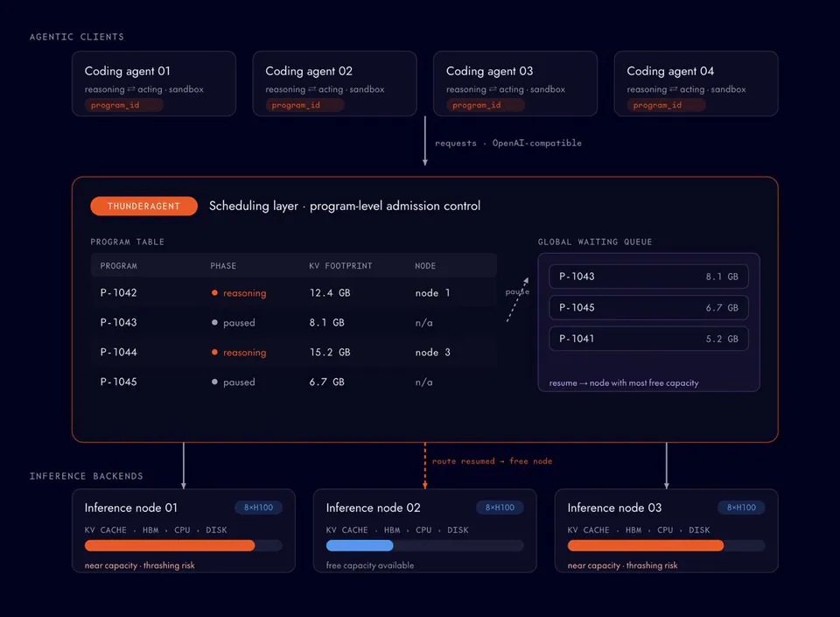This screenshot has height=617, width=840.
Task: Select the Coding agent 01 card title
Action: (x=128, y=71)
